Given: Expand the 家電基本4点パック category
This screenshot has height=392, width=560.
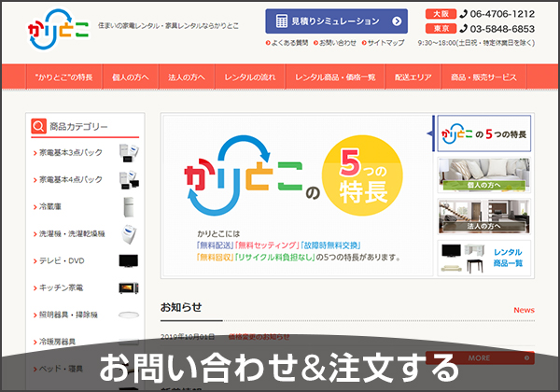Looking at the screenshot, I should (x=67, y=179).
